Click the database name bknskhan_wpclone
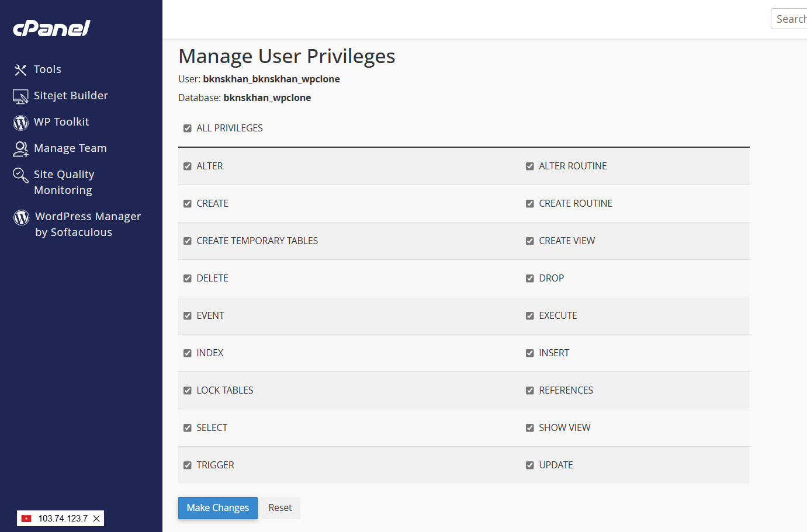Viewport: 807px width, 532px height. click(x=267, y=98)
